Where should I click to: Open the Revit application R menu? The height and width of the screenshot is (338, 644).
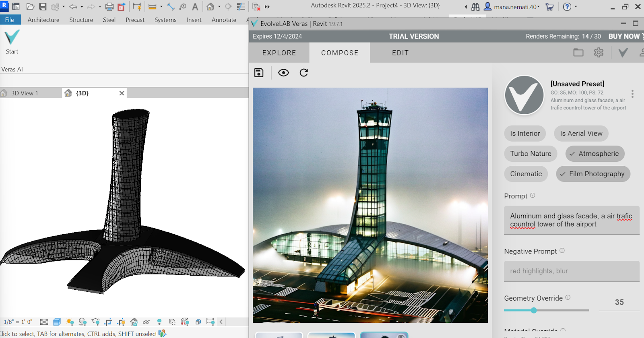click(x=4, y=6)
